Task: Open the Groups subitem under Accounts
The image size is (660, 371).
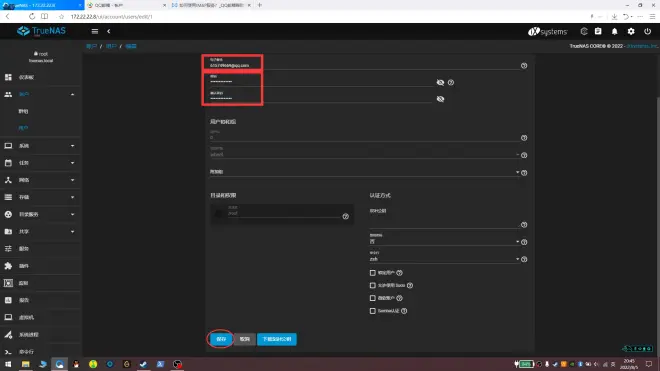Action: tap(24, 111)
